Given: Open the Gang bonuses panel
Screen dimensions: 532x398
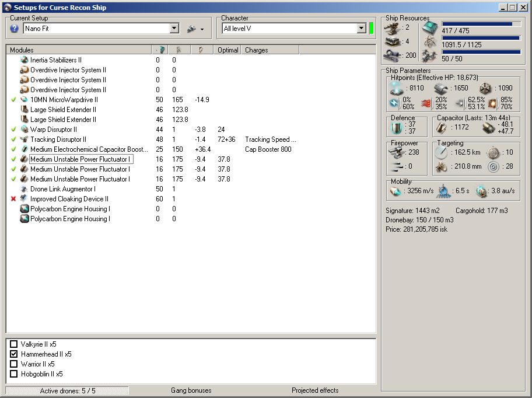Looking at the screenshot, I should [x=191, y=390].
